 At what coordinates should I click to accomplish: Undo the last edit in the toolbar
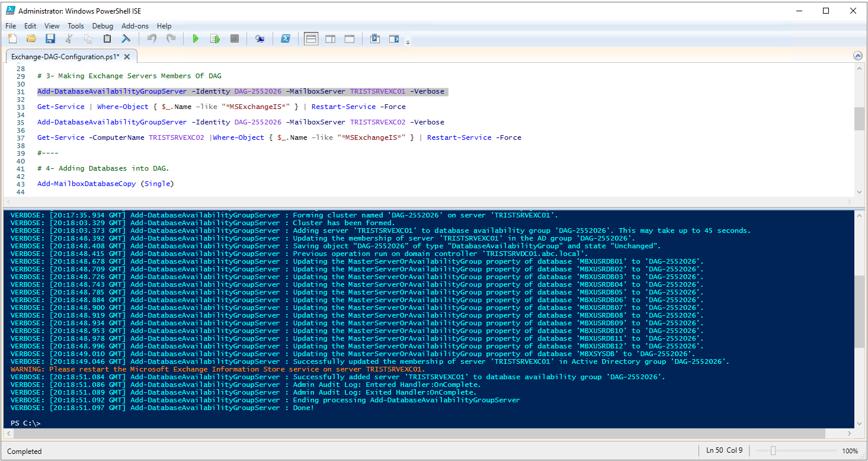click(152, 39)
